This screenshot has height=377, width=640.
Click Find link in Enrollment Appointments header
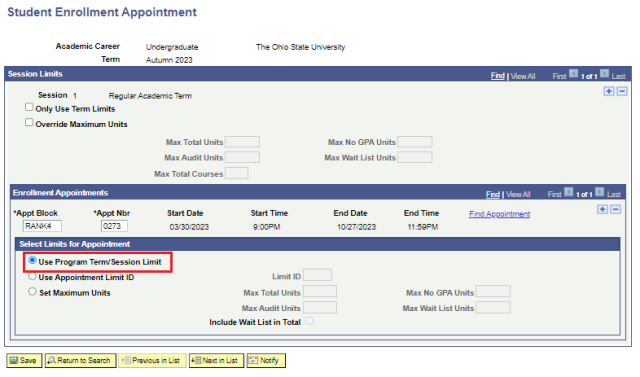point(493,194)
